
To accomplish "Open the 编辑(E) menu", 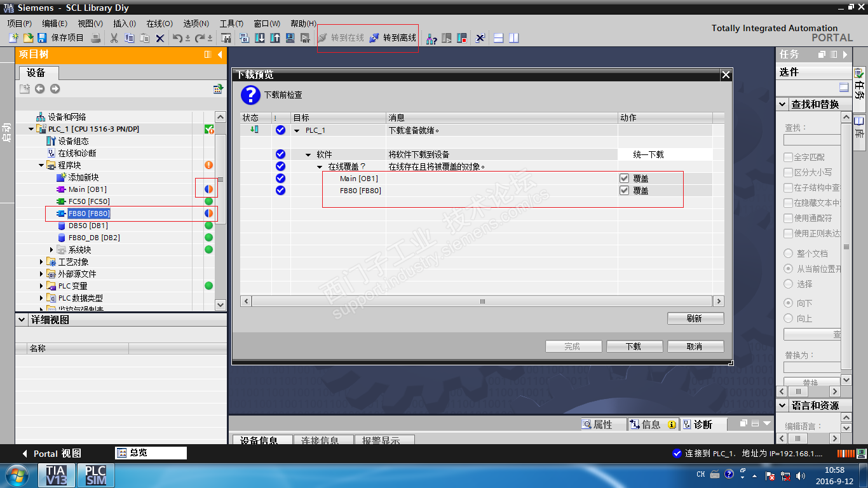I will pyautogui.click(x=55, y=24).
